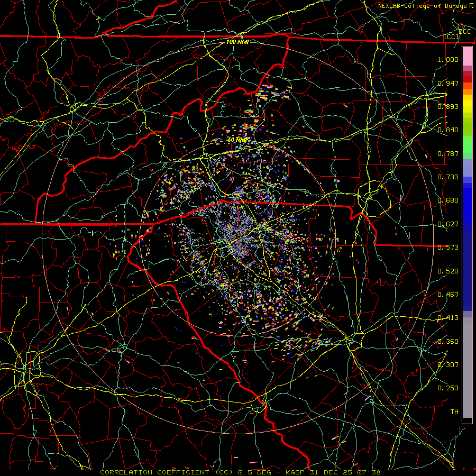Select the 0.627 legend value
This screenshot has height=476, width=476.
coord(448,224)
